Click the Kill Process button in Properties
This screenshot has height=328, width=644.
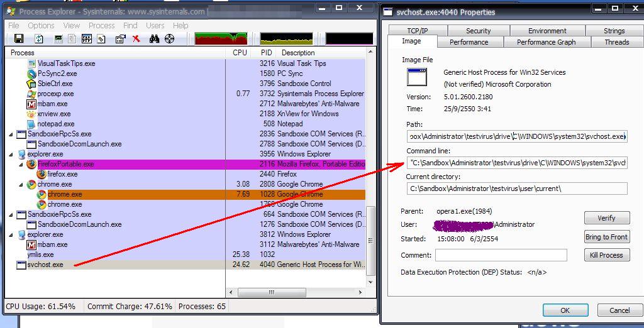pos(607,255)
